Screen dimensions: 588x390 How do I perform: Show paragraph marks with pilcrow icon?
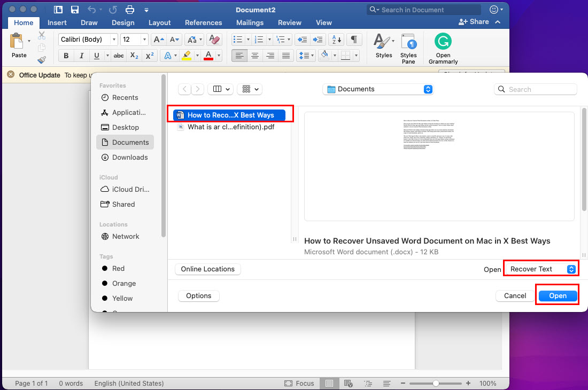[x=353, y=40]
